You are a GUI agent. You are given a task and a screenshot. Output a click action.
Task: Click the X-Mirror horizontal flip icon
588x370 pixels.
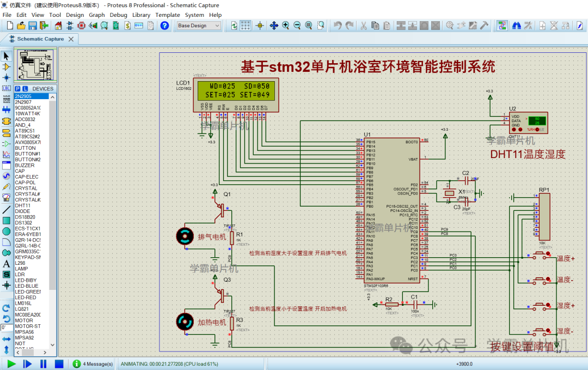(x=7, y=339)
